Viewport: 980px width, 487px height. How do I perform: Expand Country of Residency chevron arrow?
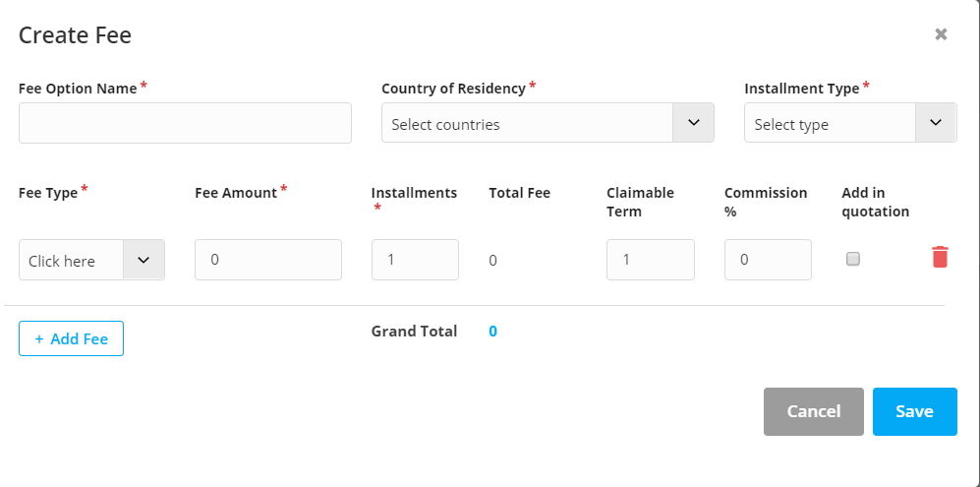coord(693,123)
